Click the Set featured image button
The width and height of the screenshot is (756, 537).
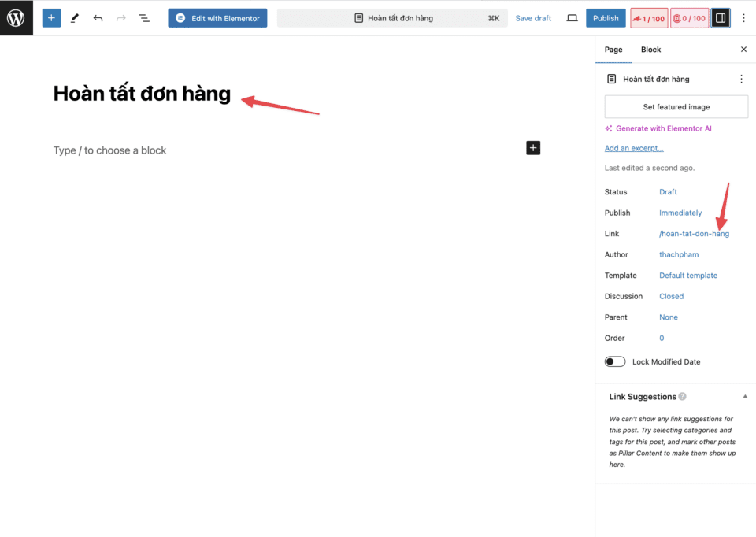tap(676, 107)
